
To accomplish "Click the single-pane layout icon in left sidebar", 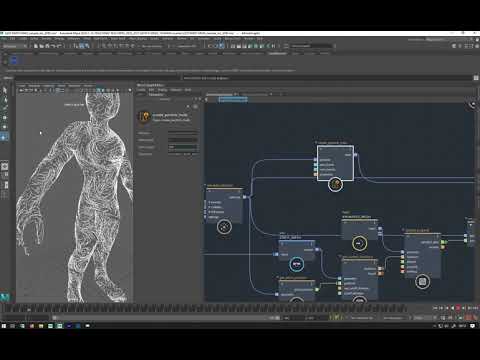I will coord(5,166).
